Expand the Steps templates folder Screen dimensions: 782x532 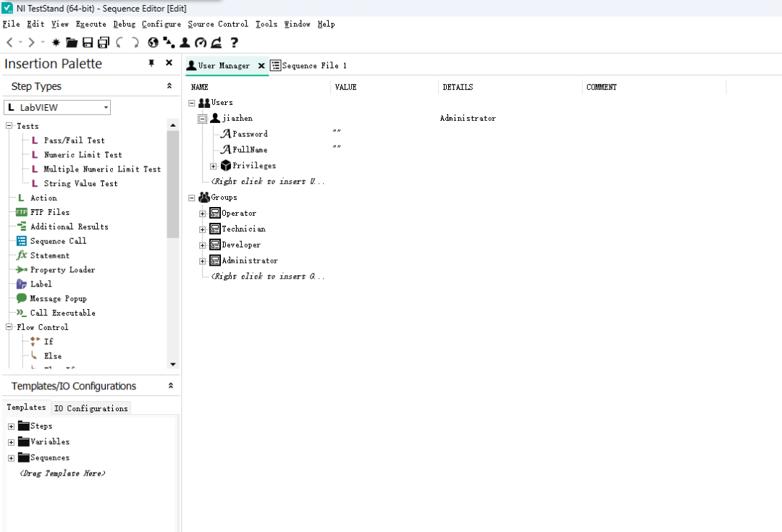[x=11, y=427]
